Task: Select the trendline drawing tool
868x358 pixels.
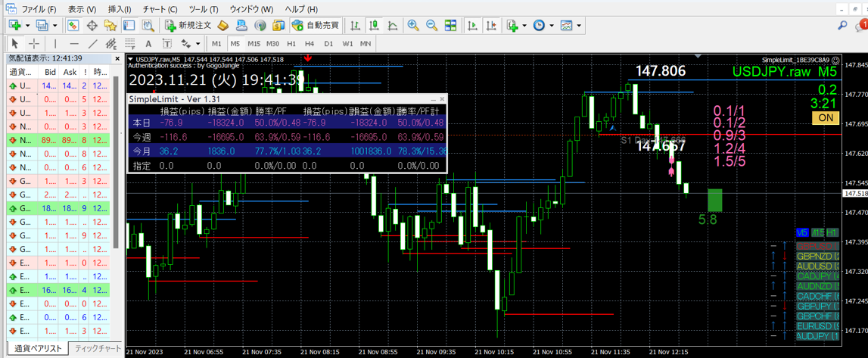Action: pos(92,44)
